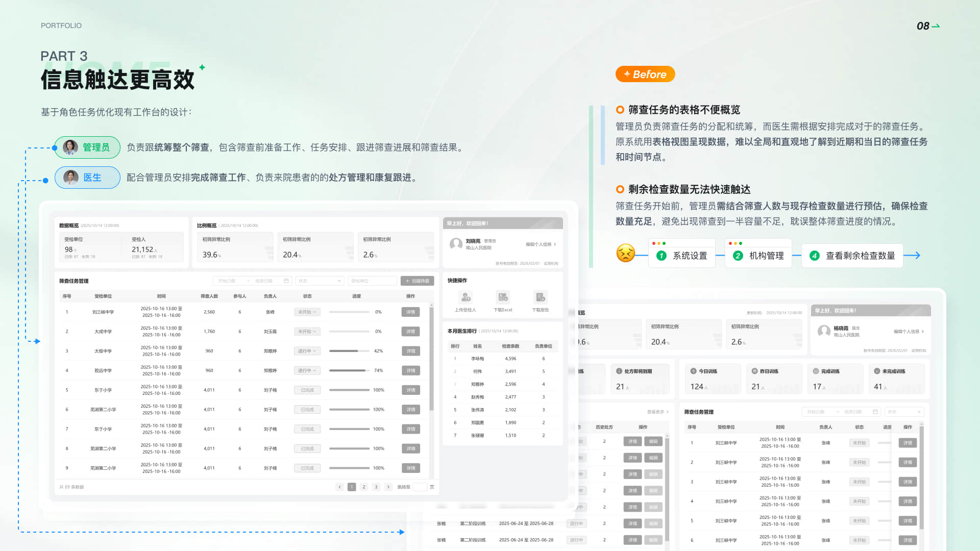This screenshot has height=551, width=980.
Task: Open calendar icon in admin date filter
Action: pyautogui.click(x=286, y=281)
